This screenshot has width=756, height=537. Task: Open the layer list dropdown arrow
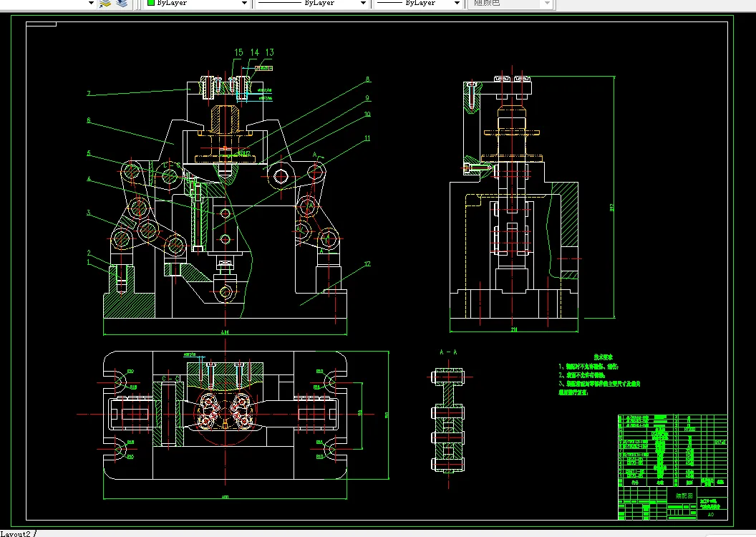click(x=91, y=3)
